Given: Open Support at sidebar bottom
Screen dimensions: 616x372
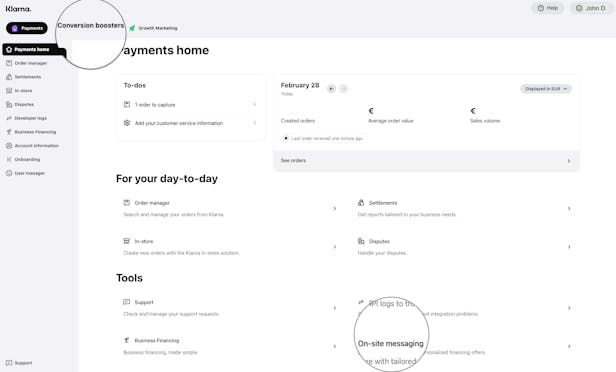Looking at the screenshot, I should 23,363.
